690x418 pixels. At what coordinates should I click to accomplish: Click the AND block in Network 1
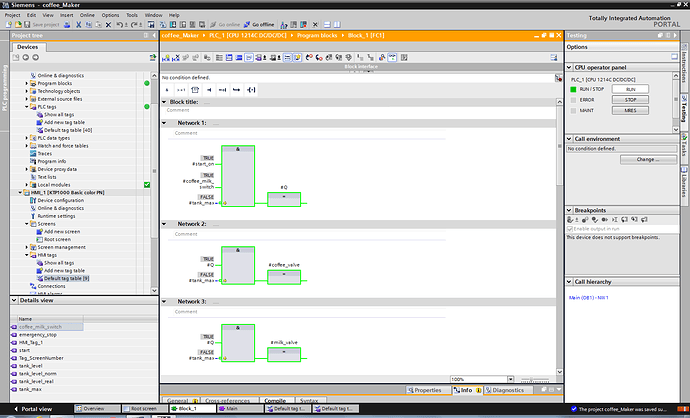tap(238, 176)
